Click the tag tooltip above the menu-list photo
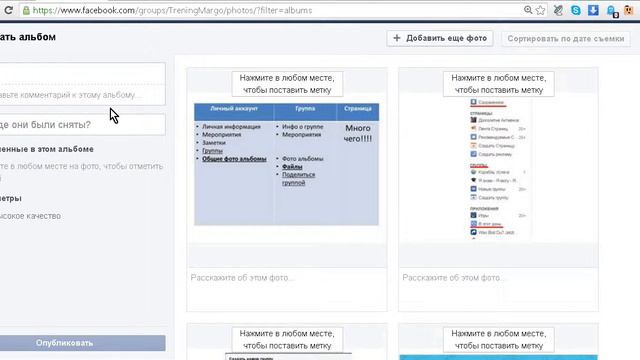The image size is (640, 360). tap(498, 84)
